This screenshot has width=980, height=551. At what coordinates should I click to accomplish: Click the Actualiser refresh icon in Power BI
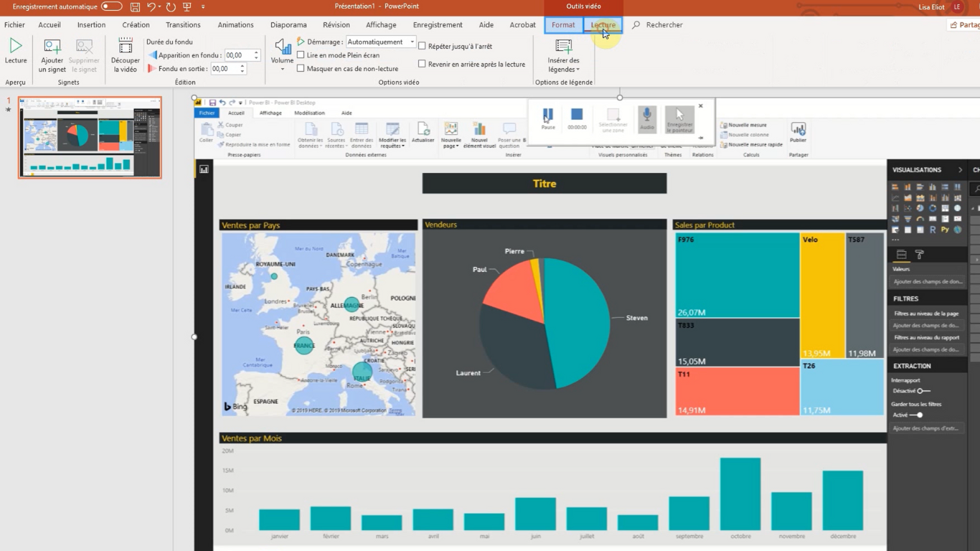423,129
